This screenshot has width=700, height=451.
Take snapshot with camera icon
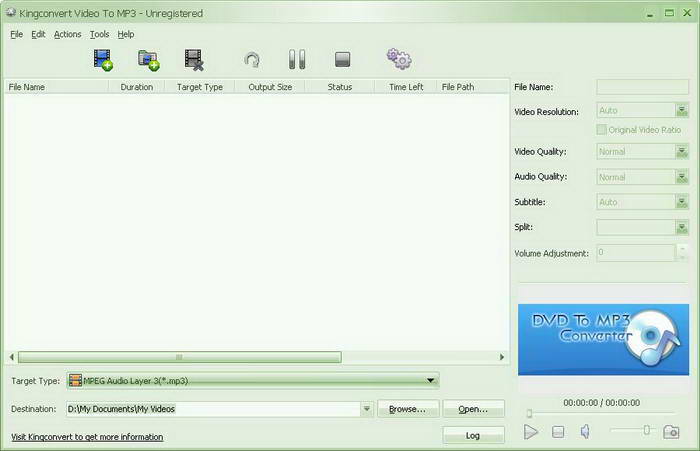(671, 432)
